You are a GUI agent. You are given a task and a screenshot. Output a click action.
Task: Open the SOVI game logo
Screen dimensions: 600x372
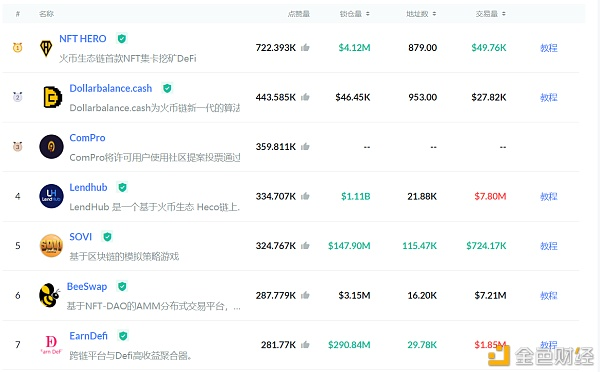51,245
